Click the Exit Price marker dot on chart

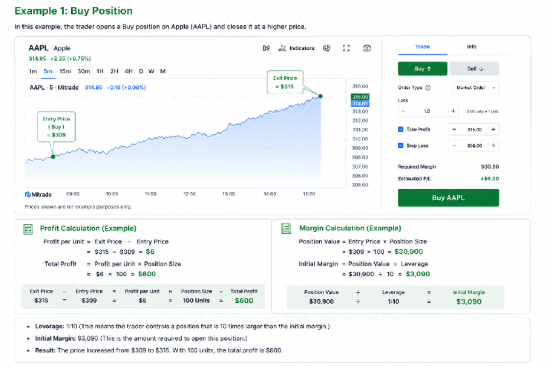[x=321, y=96]
